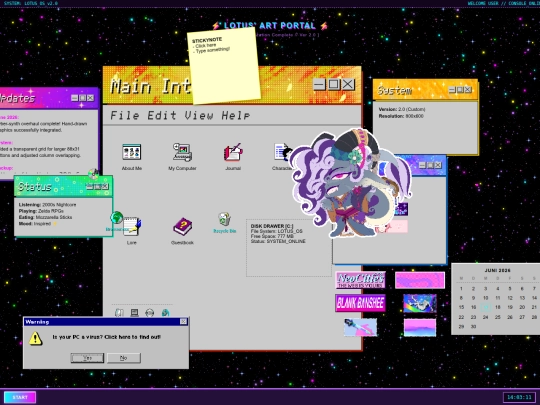
Task: Click Yes in the Warning dialog
Action: click(87, 358)
